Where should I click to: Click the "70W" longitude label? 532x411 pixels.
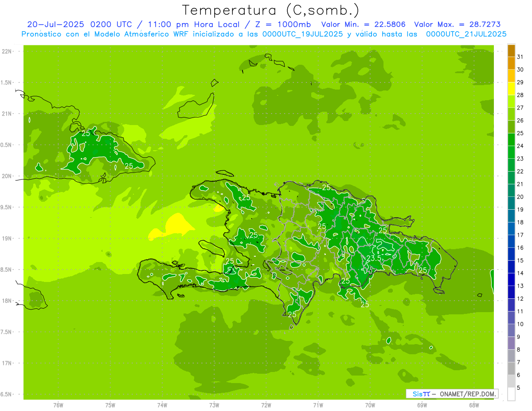click(x=370, y=405)
